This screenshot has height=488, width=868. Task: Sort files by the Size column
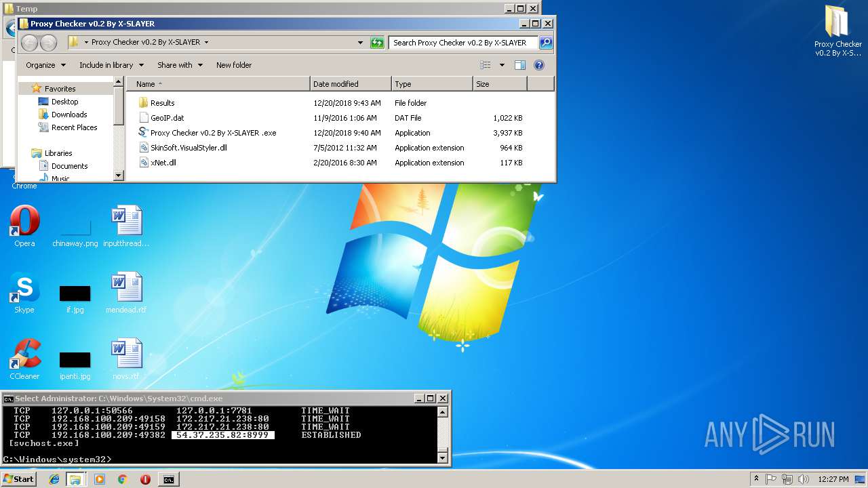tap(500, 84)
